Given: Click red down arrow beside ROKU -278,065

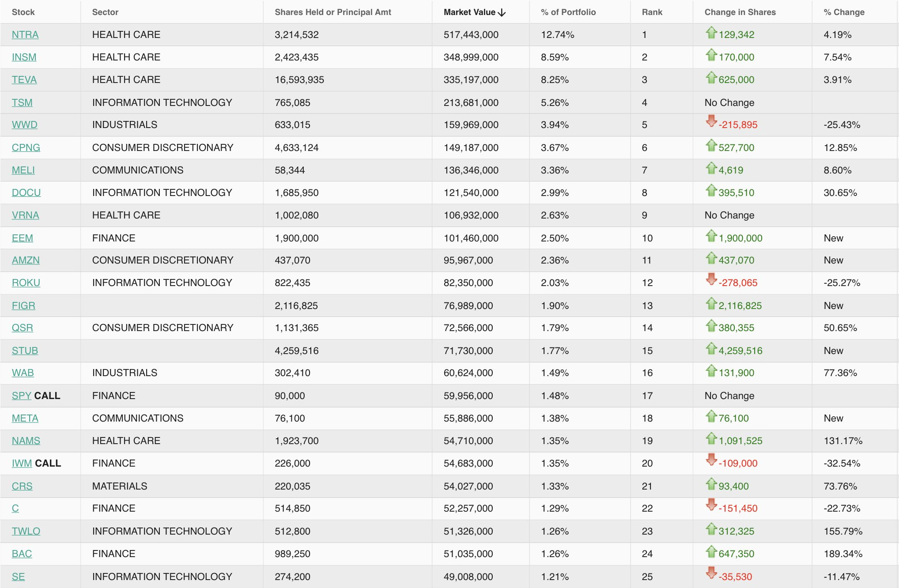Looking at the screenshot, I should (x=711, y=279).
